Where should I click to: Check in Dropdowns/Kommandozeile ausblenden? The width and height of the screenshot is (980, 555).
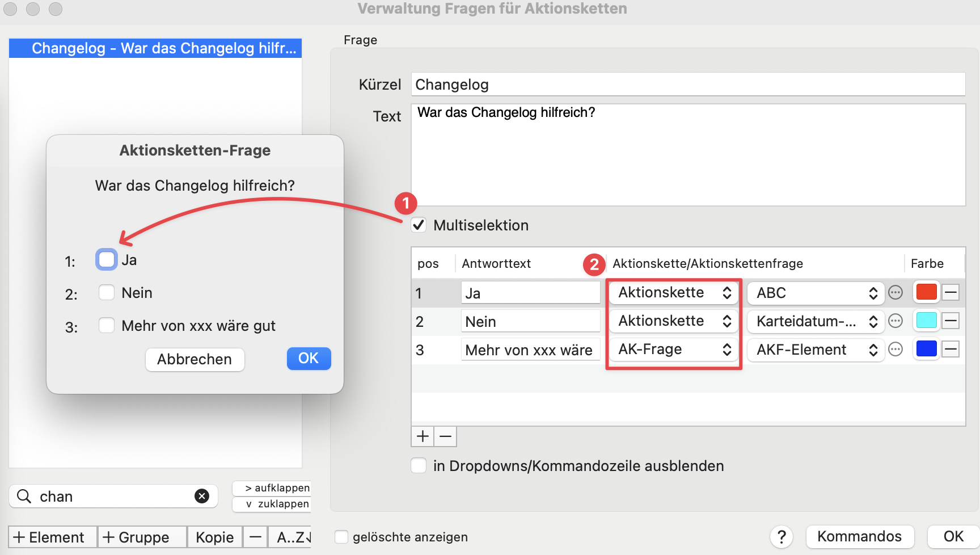(419, 466)
